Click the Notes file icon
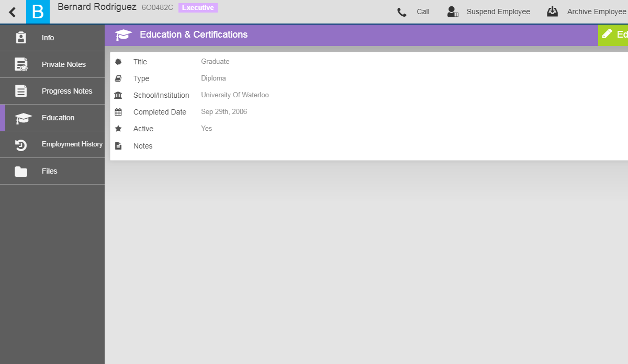The image size is (628, 364). pyautogui.click(x=118, y=146)
